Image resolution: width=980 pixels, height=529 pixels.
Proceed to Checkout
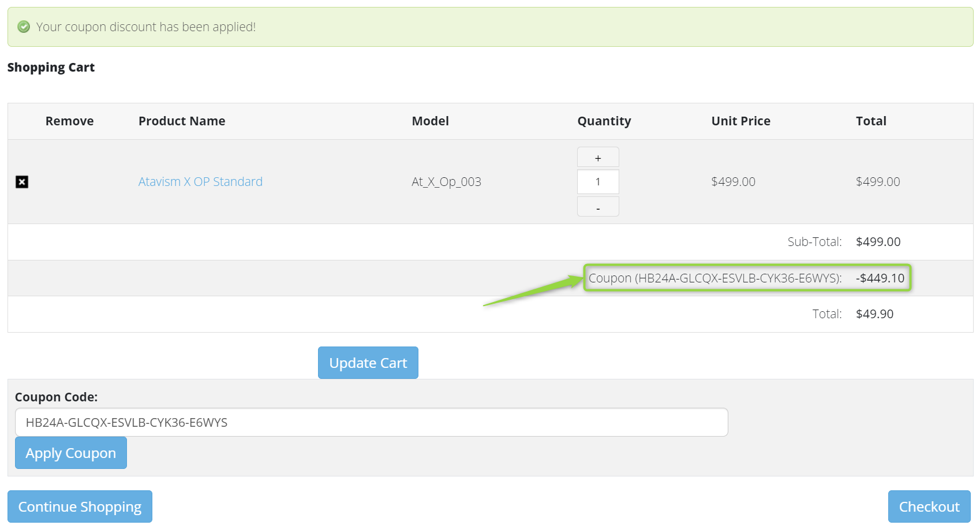(929, 506)
